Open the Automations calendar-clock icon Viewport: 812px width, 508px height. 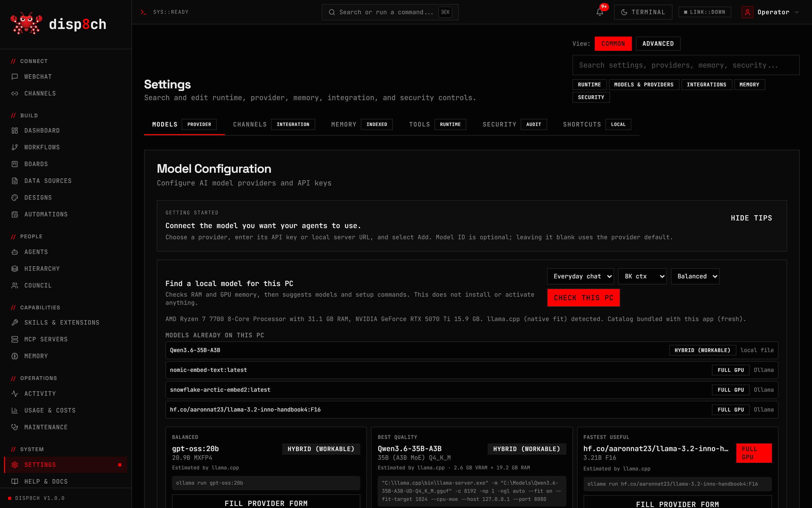tap(15, 214)
